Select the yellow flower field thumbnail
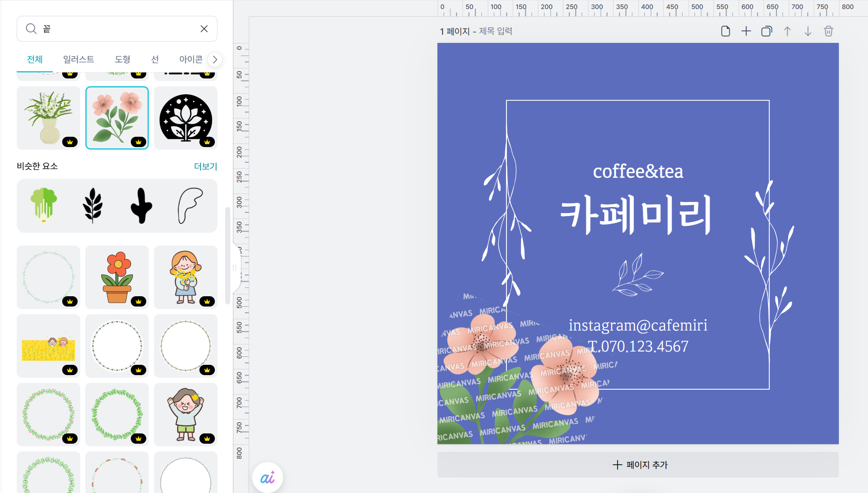Image resolution: width=868 pixels, height=493 pixels. (x=48, y=346)
